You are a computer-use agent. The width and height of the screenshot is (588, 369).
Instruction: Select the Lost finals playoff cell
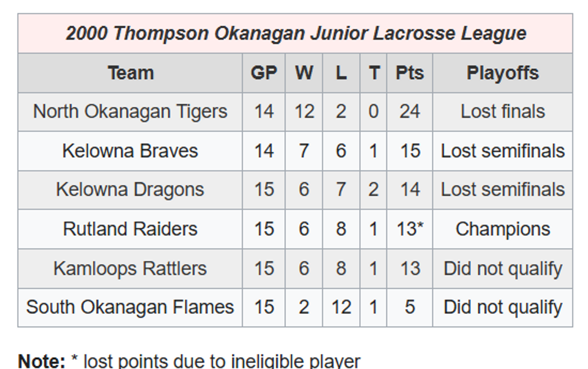tap(503, 112)
